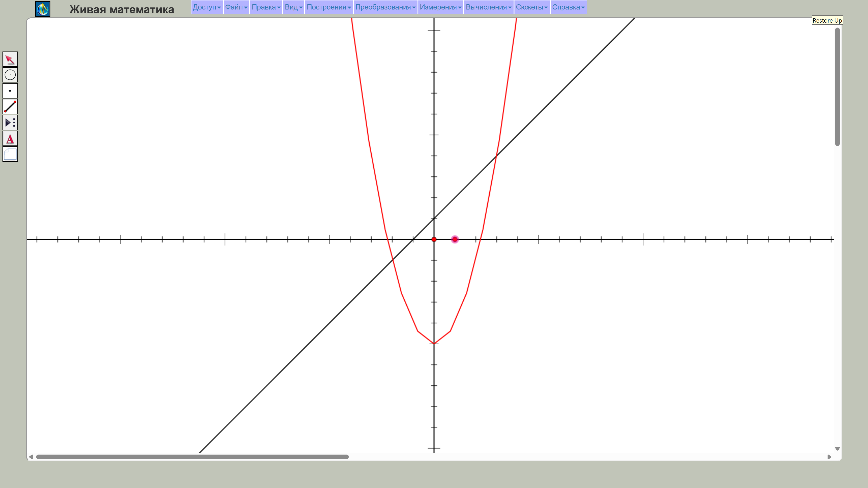Click the Живая математика globe logo
Screen dimensions: 868x488
point(42,9)
